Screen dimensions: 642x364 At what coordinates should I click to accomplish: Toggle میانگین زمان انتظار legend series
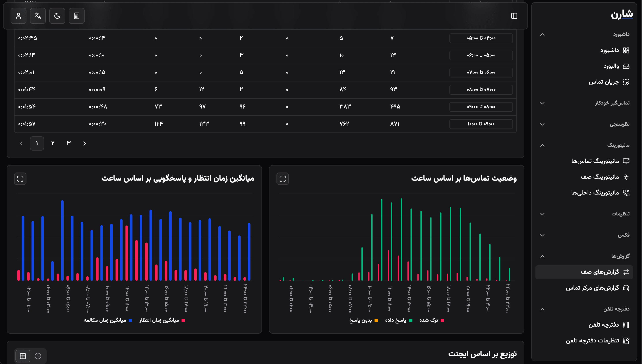point(162,320)
